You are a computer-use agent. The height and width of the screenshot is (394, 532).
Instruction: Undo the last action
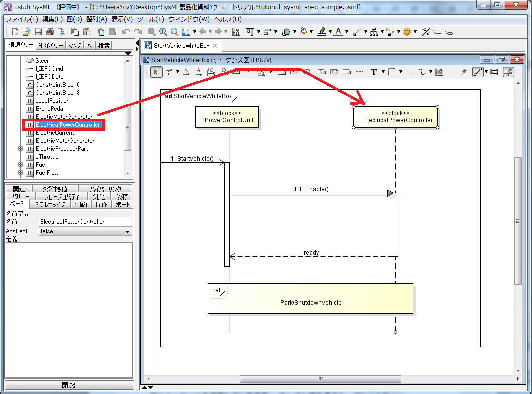(126, 32)
